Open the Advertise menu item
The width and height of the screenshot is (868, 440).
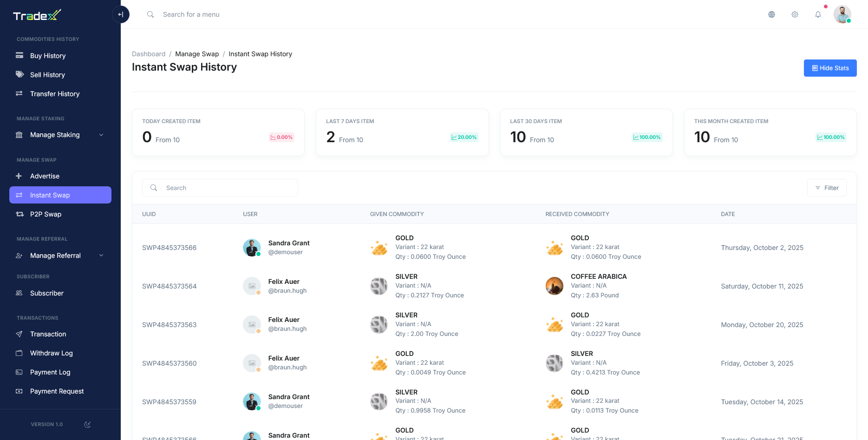45,176
